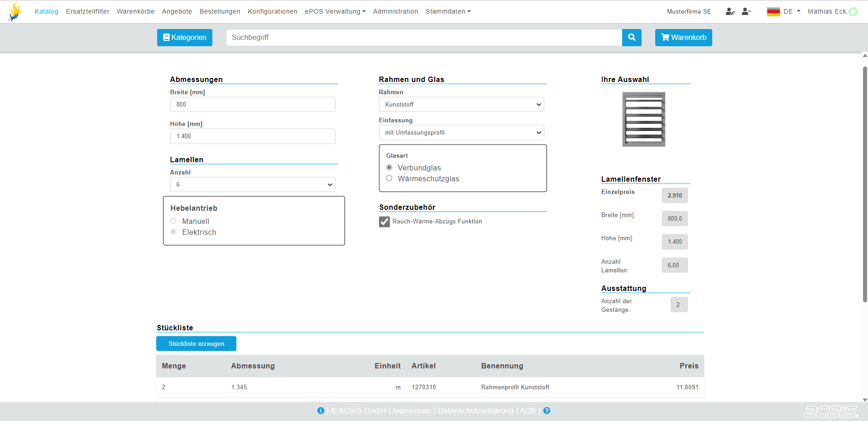Screen dimensions: 868x421
Task: Open the Rahmen dropdown
Action: pos(461,105)
